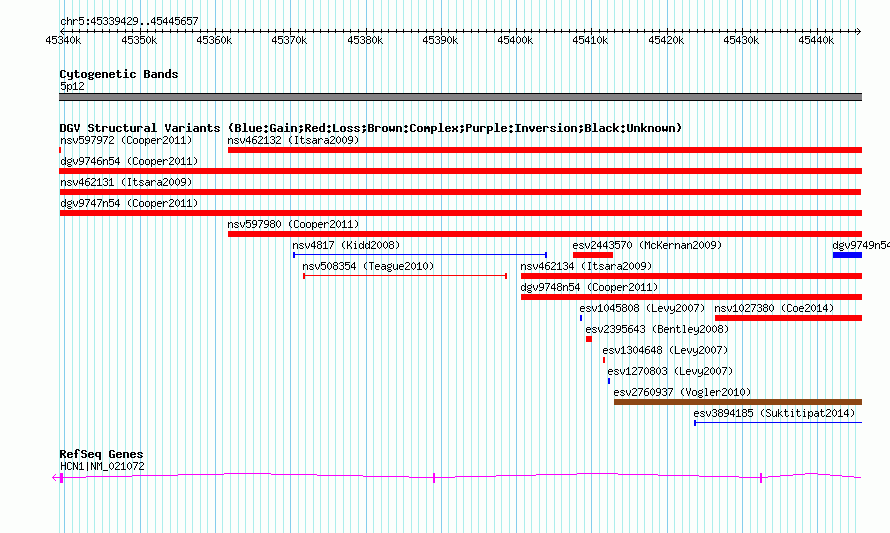Select the dgv9749n54 blue gain bar
This screenshot has width=890, height=533.
(847, 255)
